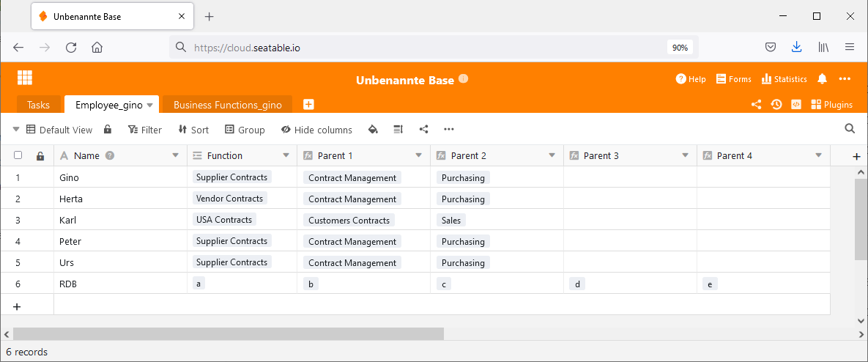Click the version history clock icon
This screenshot has width=868, height=362.
pyautogui.click(x=776, y=105)
